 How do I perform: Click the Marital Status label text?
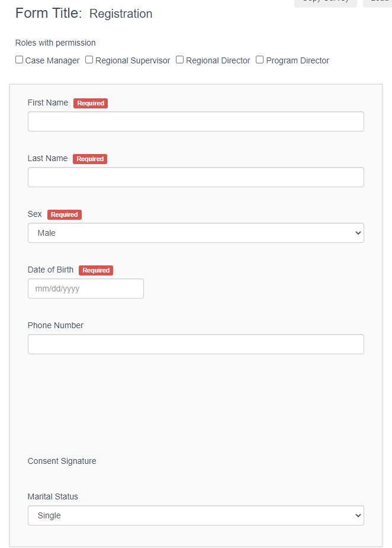click(x=53, y=496)
